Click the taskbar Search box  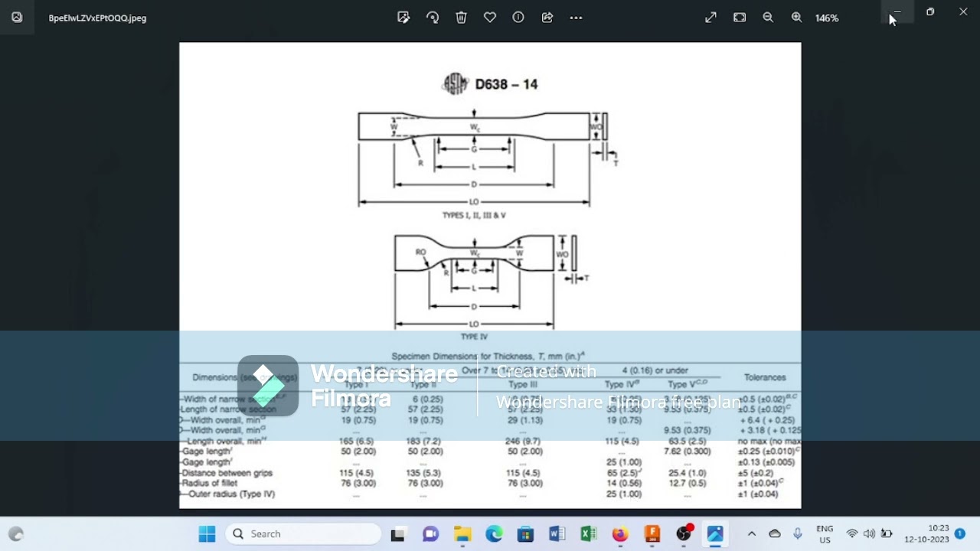[x=304, y=534]
